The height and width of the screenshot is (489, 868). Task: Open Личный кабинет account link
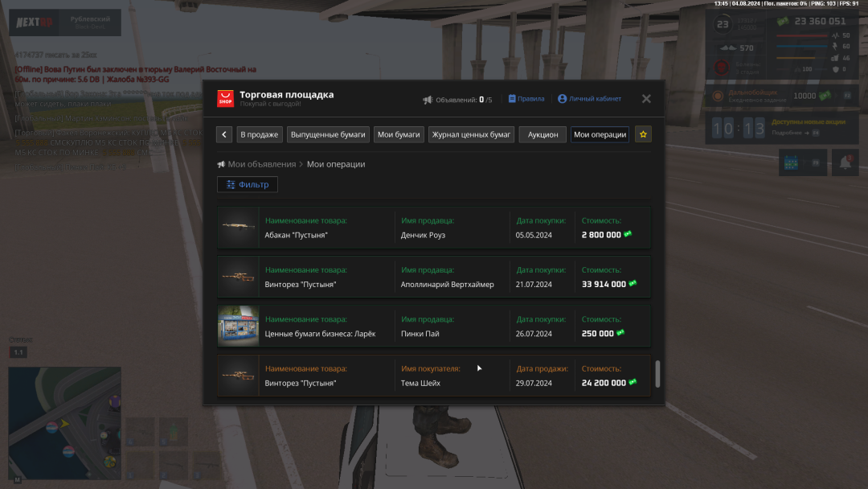pos(589,99)
